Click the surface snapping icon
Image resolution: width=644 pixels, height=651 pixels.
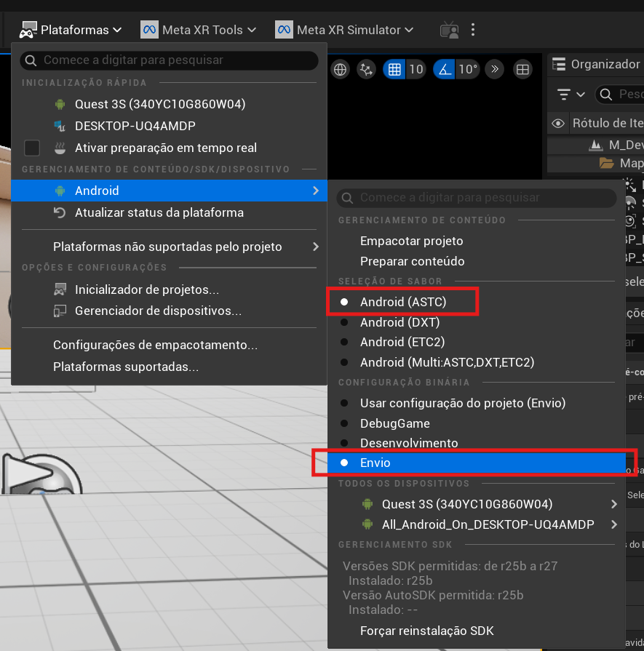click(366, 70)
